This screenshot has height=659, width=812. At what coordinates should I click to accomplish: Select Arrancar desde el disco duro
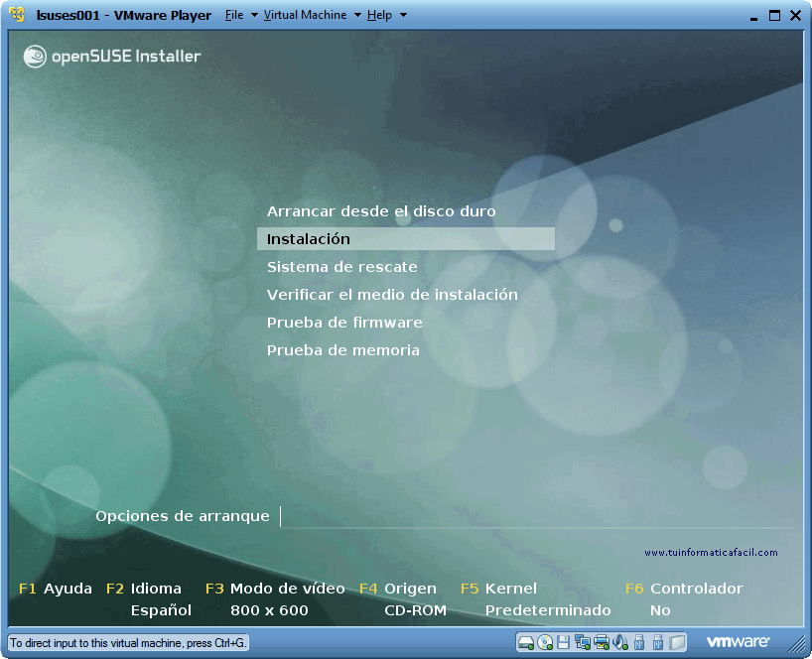(381, 211)
